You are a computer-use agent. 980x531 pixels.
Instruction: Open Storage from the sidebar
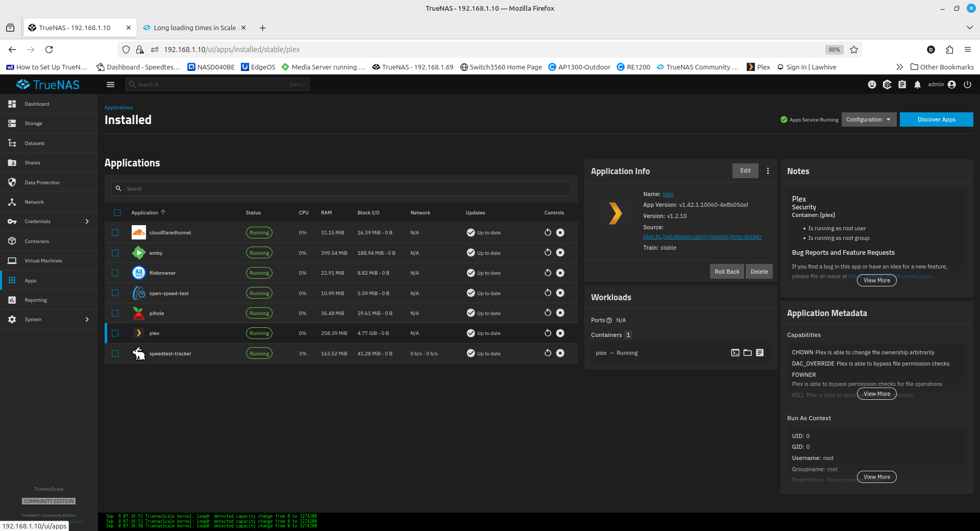pyautogui.click(x=34, y=124)
